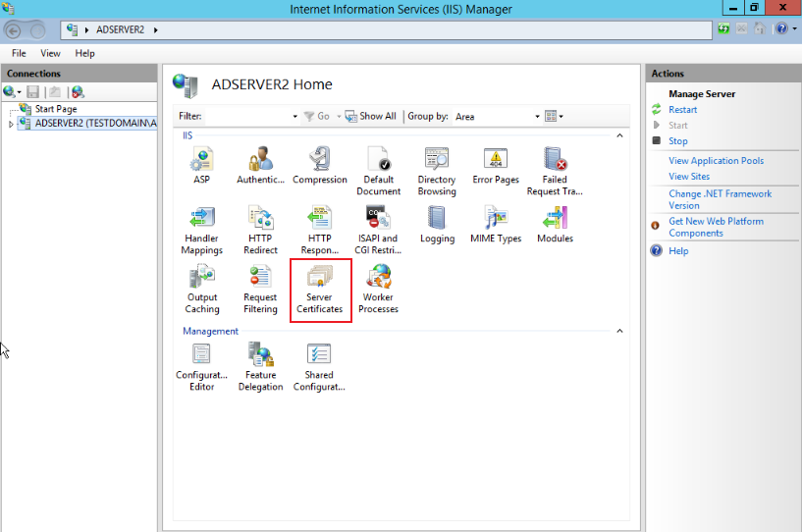Collapse the Management section chevron
This screenshot has width=802, height=532.
coord(619,331)
